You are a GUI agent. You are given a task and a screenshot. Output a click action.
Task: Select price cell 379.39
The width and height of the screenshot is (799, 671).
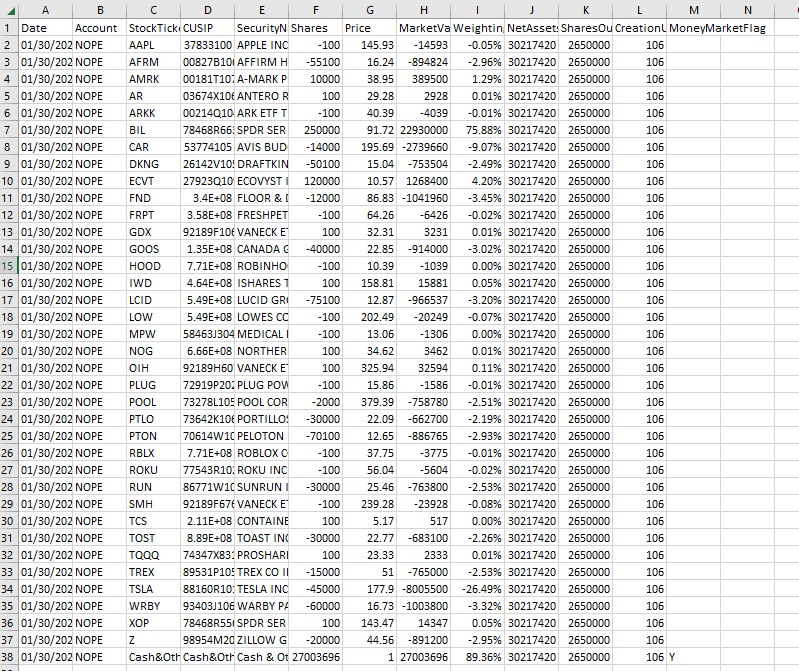[369, 402]
